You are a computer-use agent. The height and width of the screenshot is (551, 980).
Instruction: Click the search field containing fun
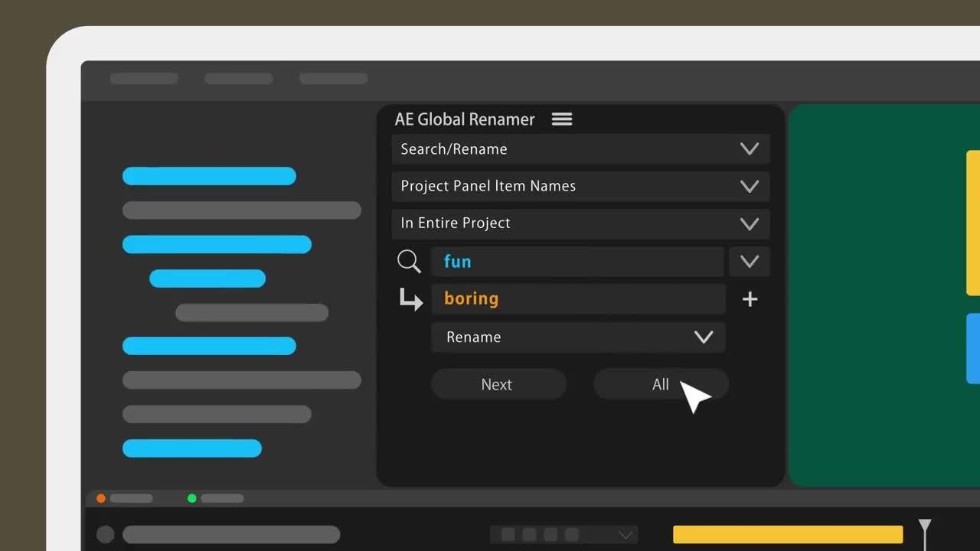point(577,262)
